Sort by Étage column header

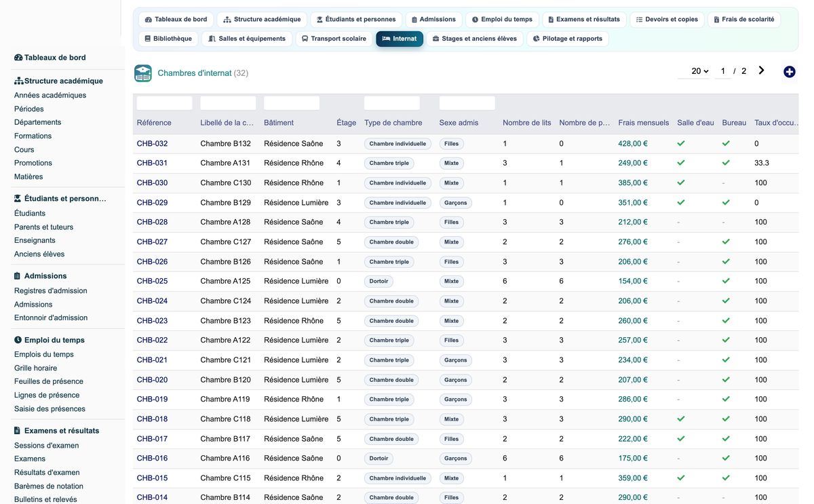tap(347, 123)
